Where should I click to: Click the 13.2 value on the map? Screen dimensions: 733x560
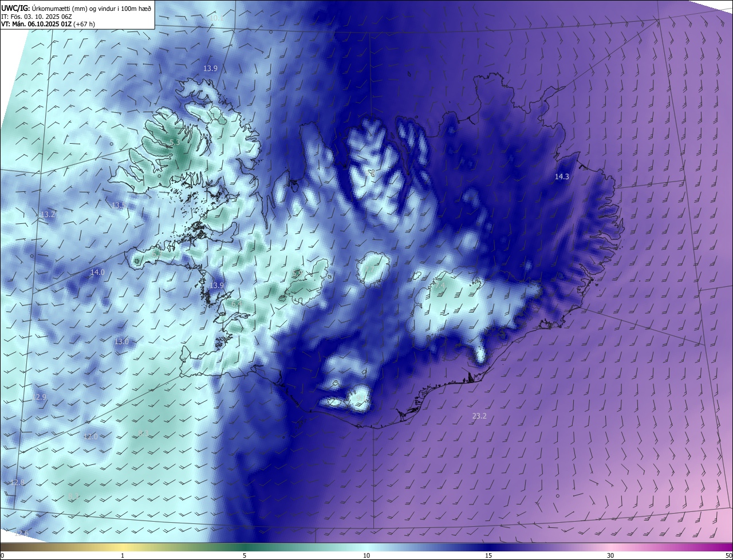(48, 215)
